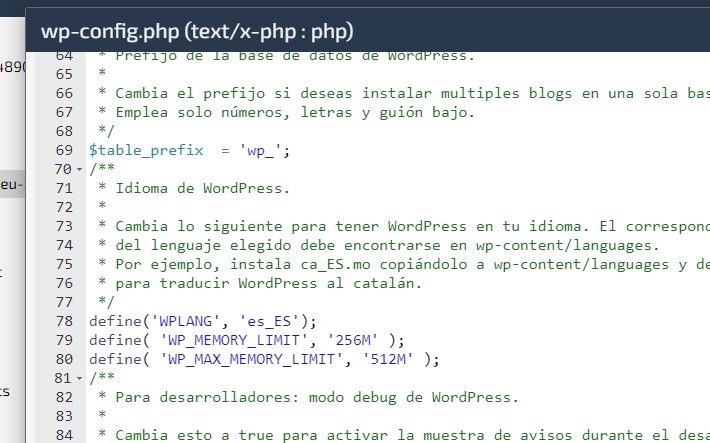
Task: Click line number 80 in gutter
Action: click(64, 359)
